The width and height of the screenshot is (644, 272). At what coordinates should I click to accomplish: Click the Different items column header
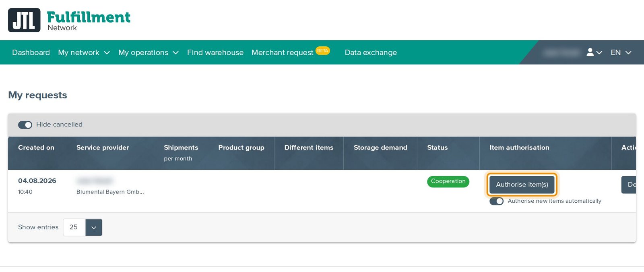click(x=309, y=147)
